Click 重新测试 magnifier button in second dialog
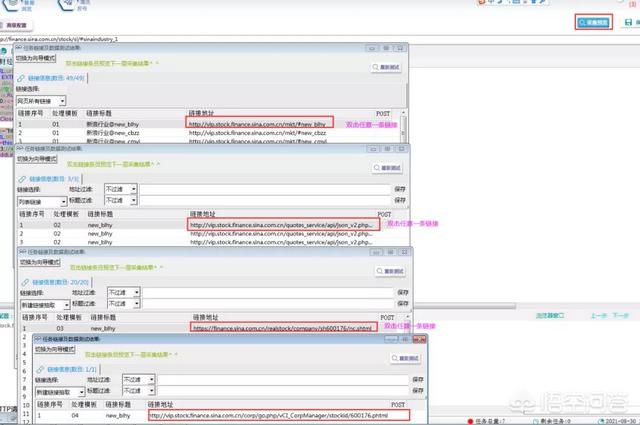This screenshot has width=640, height=425. point(387,168)
